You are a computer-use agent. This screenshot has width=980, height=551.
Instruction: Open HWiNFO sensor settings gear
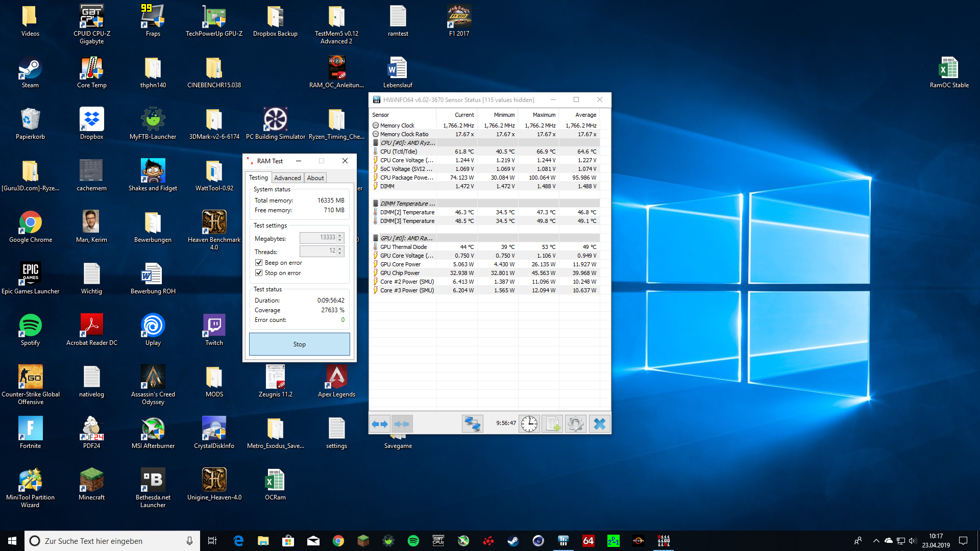pyautogui.click(x=576, y=424)
